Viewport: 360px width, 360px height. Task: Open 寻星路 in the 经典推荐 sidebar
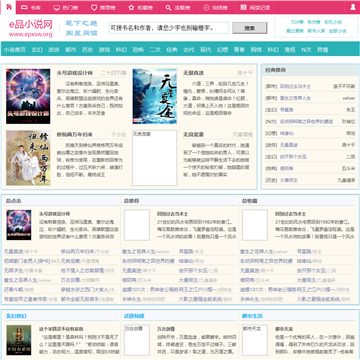tap(287, 110)
